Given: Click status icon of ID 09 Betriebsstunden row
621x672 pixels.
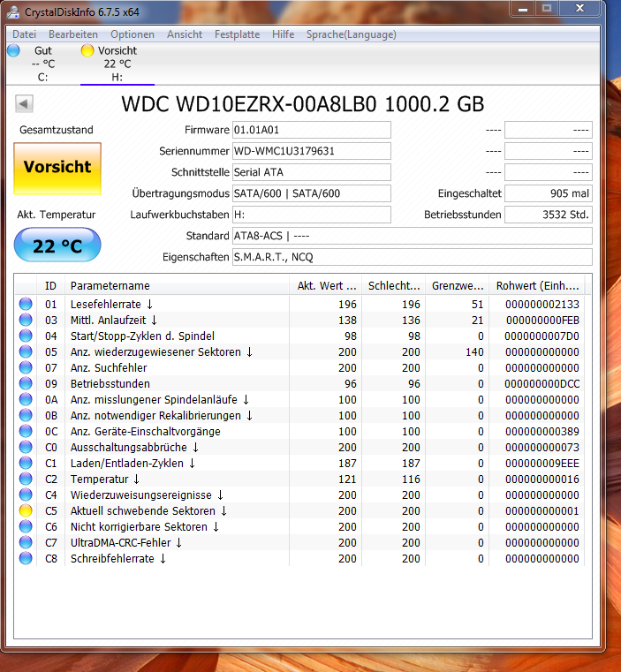Looking at the screenshot, I should click(26, 383).
